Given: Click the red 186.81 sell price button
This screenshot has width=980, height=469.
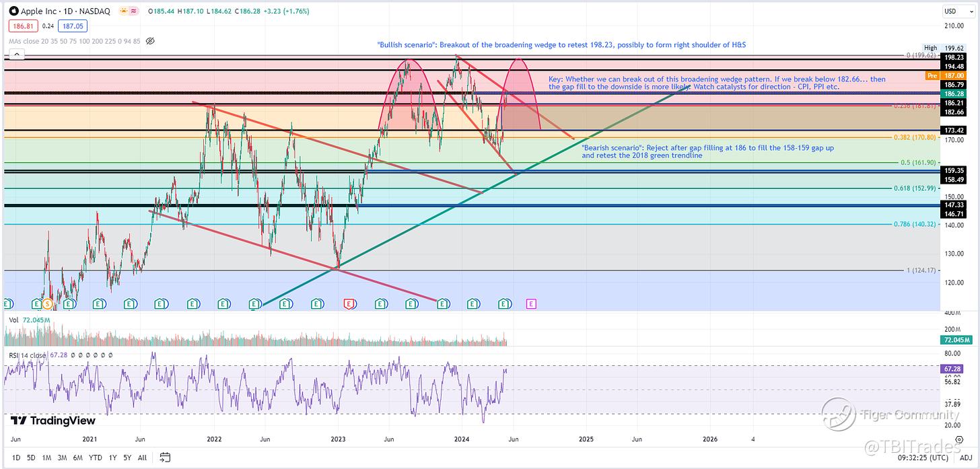Looking at the screenshot, I should pyautogui.click(x=23, y=26).
